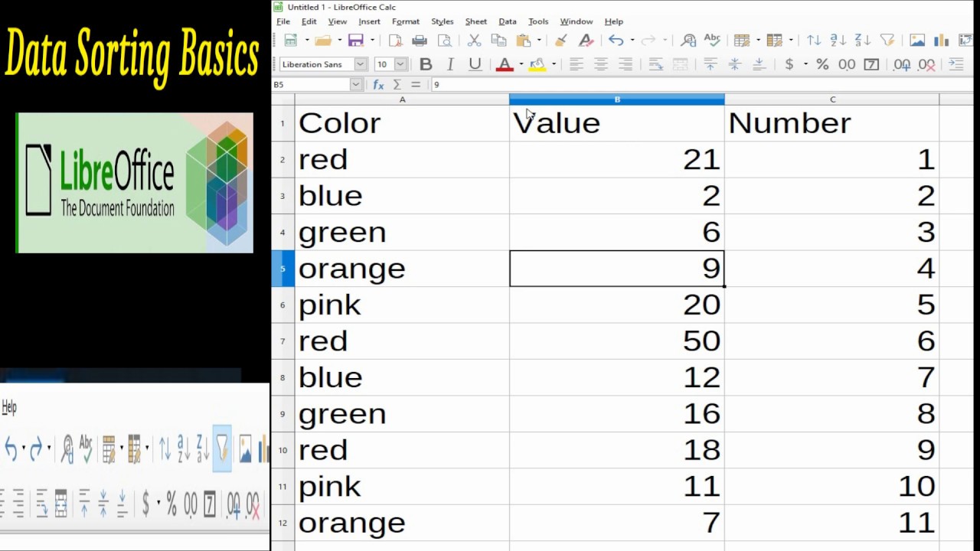Toggle Center Horizontally alignment
This screenshot has width=980, height=551.
click(x=601, y=64)
